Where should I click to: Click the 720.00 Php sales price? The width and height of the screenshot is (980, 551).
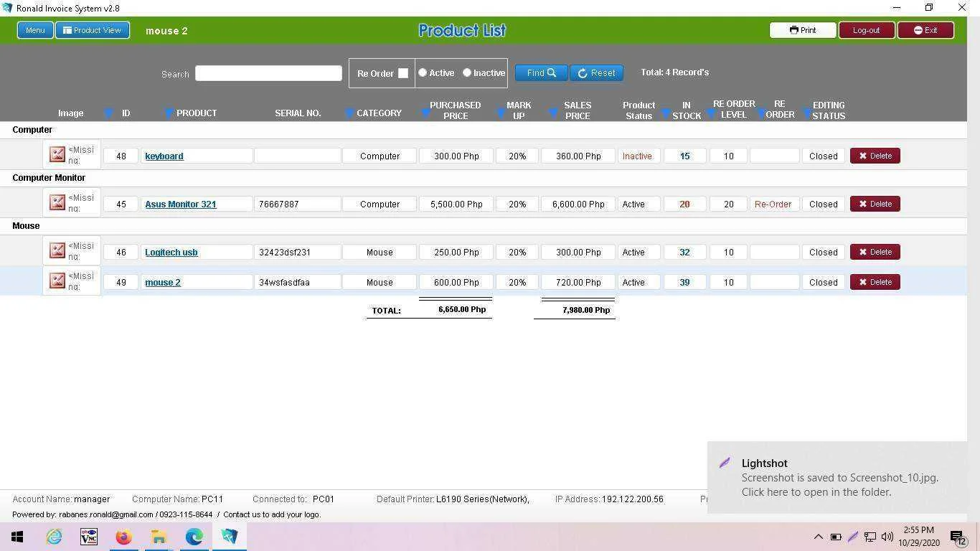578,282
